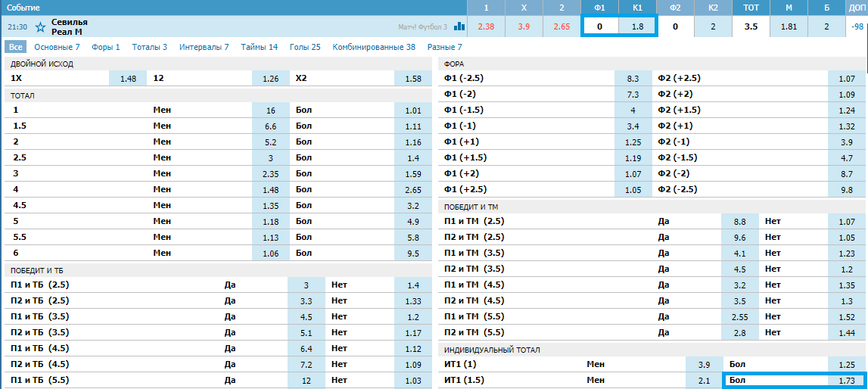868x389 pixels.
Task: Select Ф2 (-2.5) handicap odds 9.8
Action: pyautogui.click(x=847, y=190)
